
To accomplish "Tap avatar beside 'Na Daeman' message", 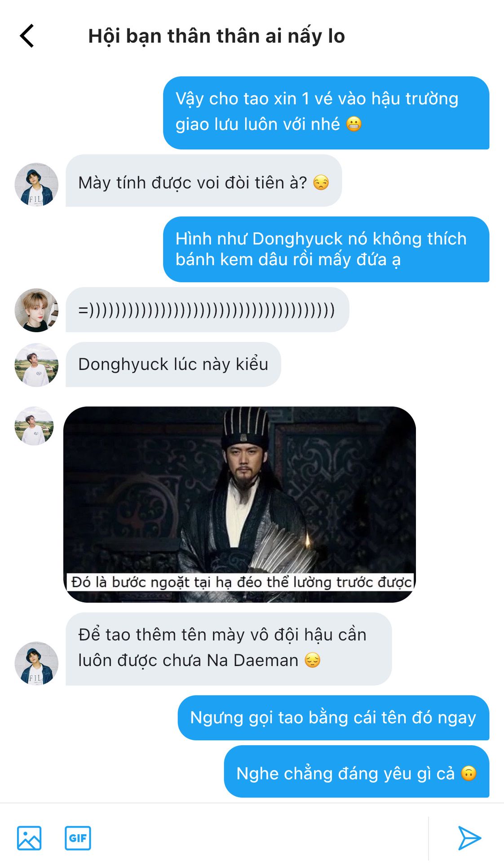I will [x=36, y=663].
